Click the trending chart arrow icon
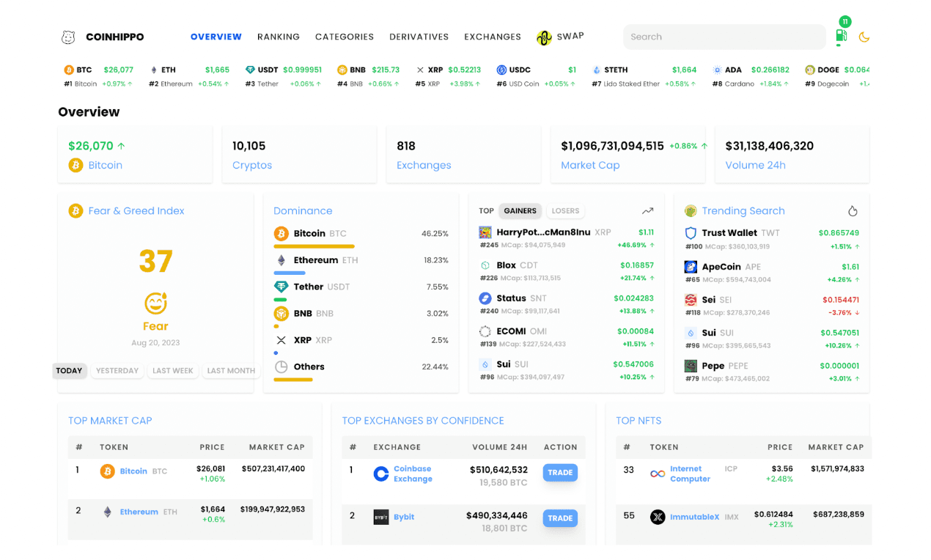This screenshot has width=931, height=560. (647, 211)
